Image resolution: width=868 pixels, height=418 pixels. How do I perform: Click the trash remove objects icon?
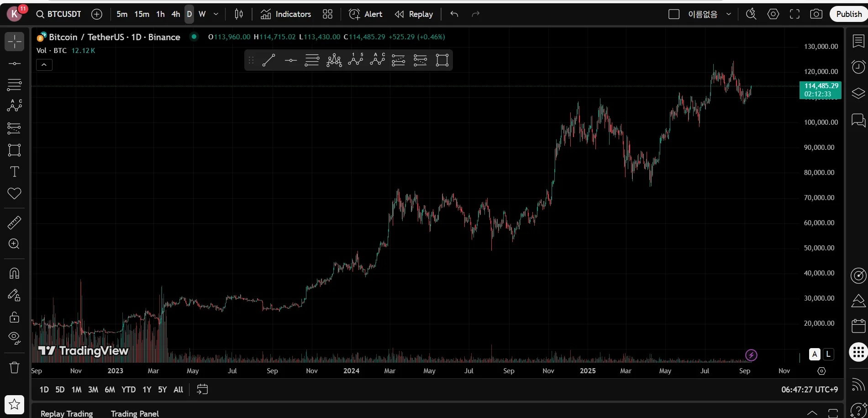pyautogui.click(x=15, y=367)
